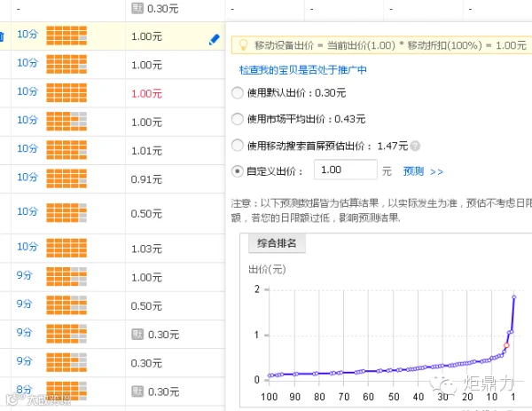The width and height of the screenshot is (532, 411).
Task: Select the 使用默认出价 0.30元 radio option
Action: click(237, 92)
